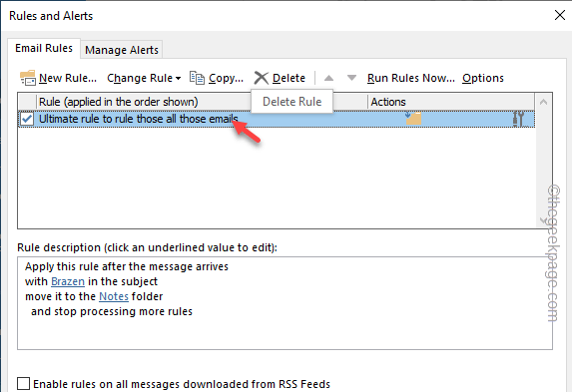Image resolution: width=572 pixels, height=392 pixels.
Task: Click the Delete X icon
Action: point(262,78)
